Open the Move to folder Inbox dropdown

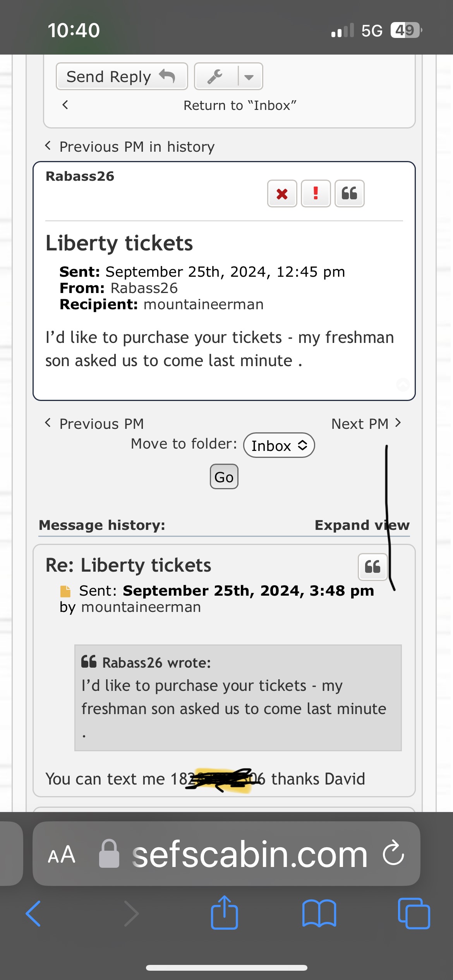click(279, 445)
